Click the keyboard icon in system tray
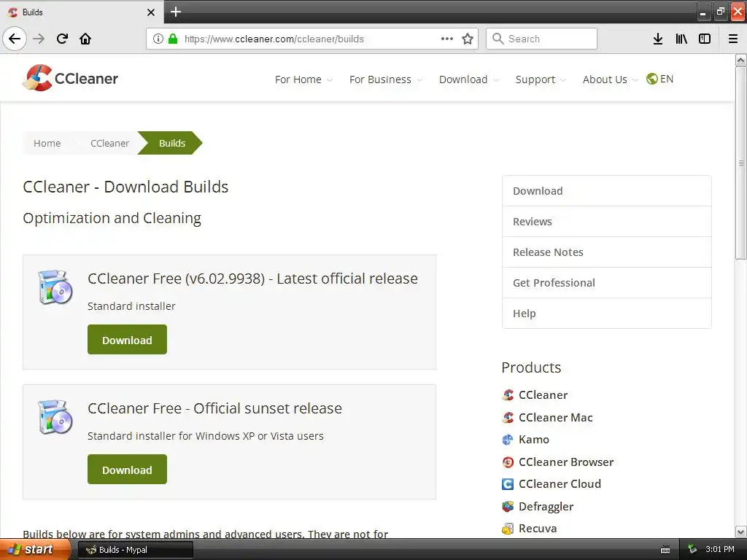 click(665, 550)
